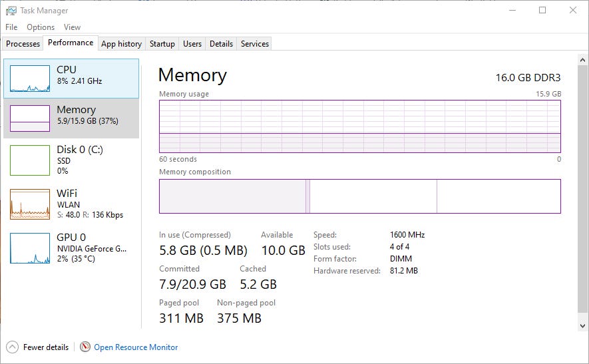The width and height of the screenshot is (589, 364).
Task: Click the Standby segment in Memory composition
Action: coord(373,196)
